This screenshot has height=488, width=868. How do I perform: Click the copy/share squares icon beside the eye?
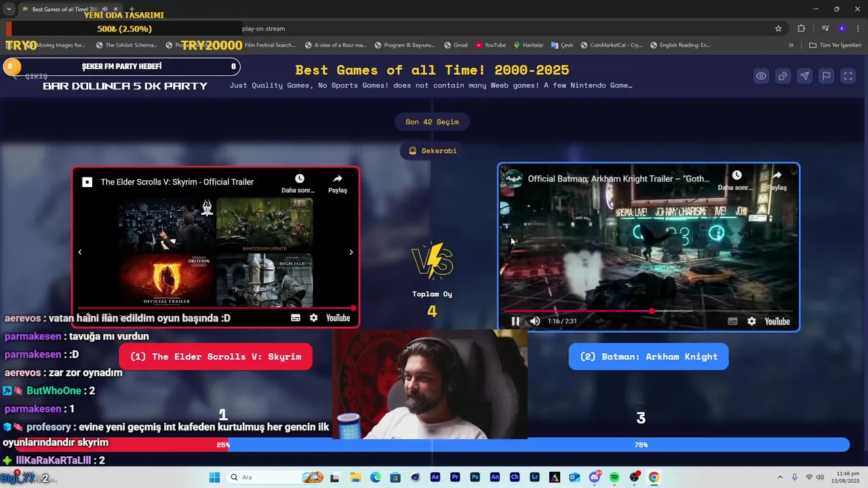coord(783,76)
